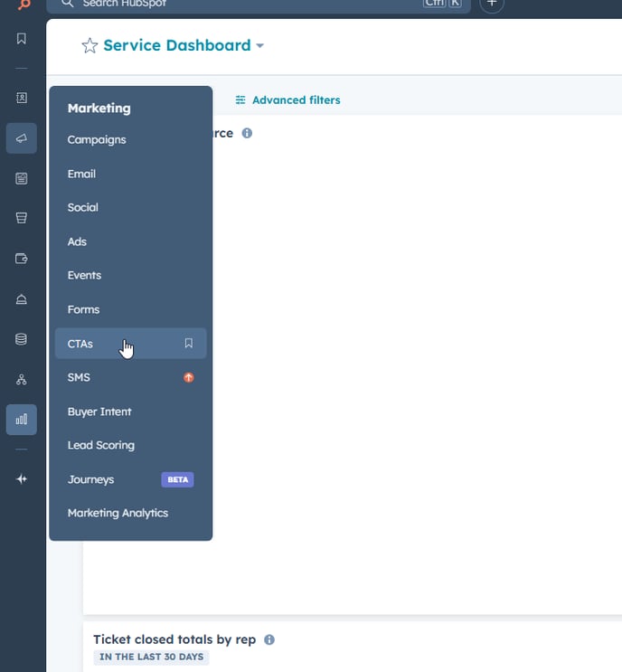The width and height of the screenshot is (622, 672).
Task: Select Email in the Marketing menu
Action: [81, 174]
